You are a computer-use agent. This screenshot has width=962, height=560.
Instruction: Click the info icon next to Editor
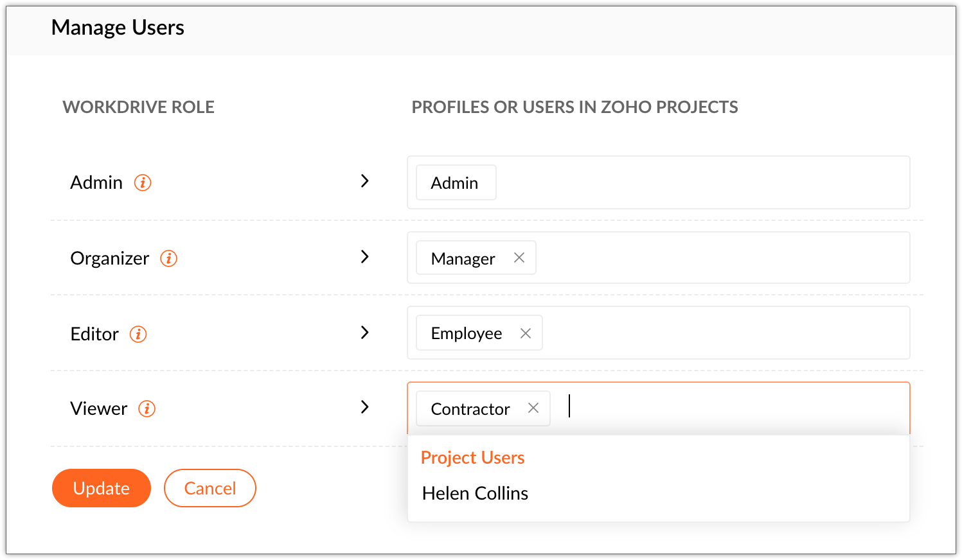(x=138, y=334)
